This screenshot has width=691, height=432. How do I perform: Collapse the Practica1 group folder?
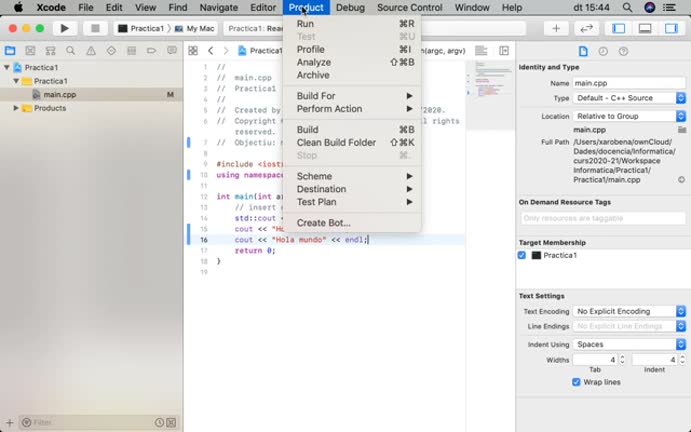tap(16, 81)
